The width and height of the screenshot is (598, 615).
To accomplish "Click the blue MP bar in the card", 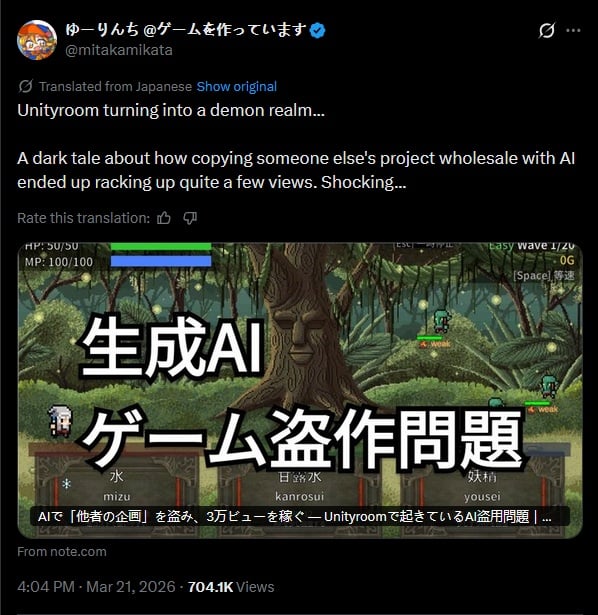I will [161, 261].
